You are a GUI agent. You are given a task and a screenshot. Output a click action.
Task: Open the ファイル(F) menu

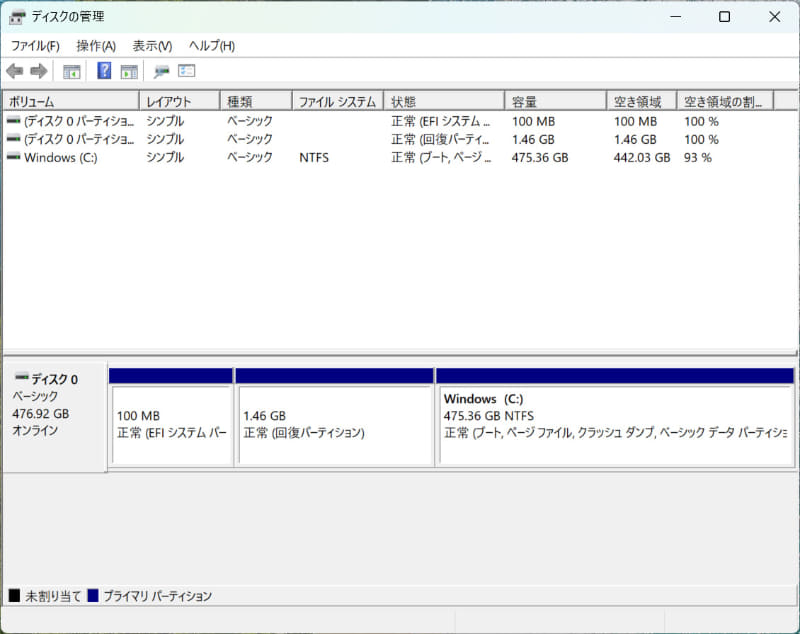[x=35, y=46]
